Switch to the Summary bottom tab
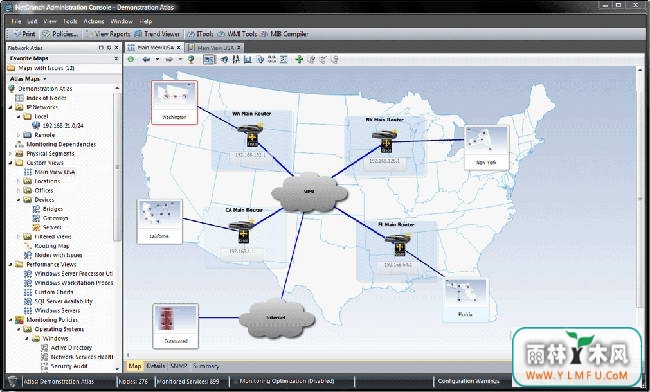Viewport: 650px width, 392px height. click(x=206, y=366)
